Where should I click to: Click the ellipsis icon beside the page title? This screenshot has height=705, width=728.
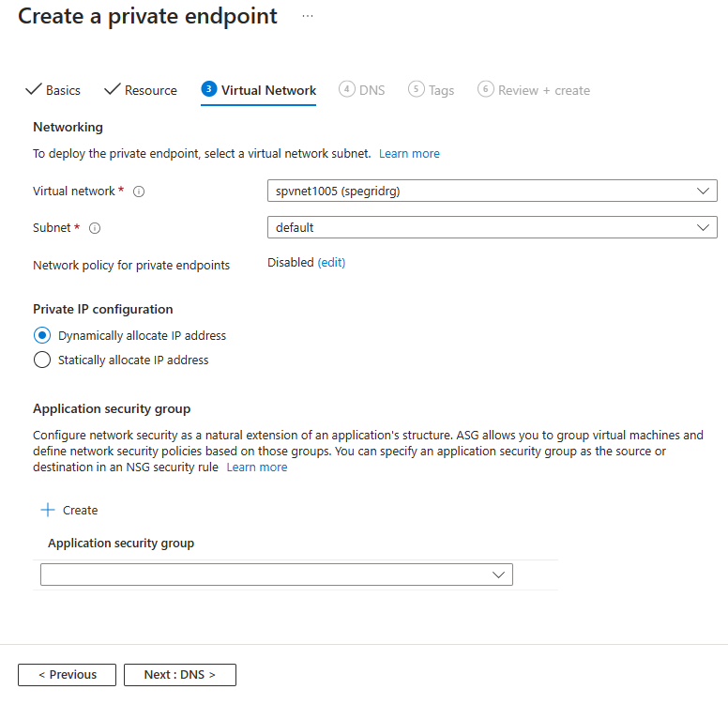pos(308,17)
